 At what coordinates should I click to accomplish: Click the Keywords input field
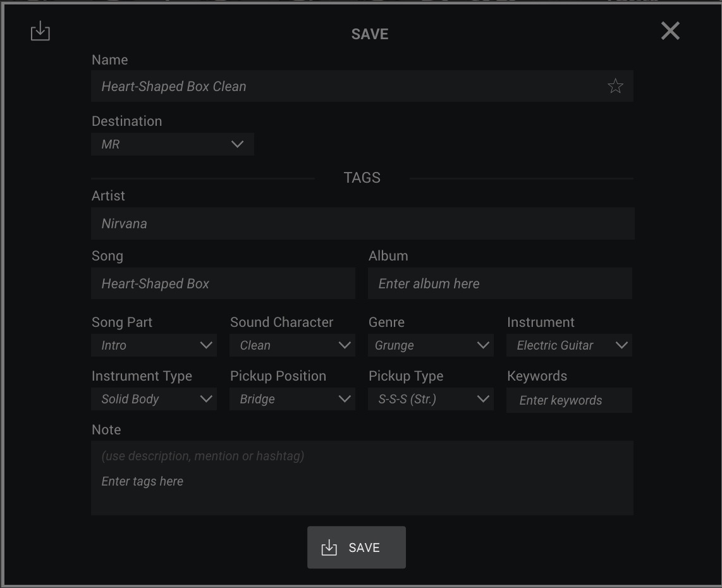pos(569,400)
